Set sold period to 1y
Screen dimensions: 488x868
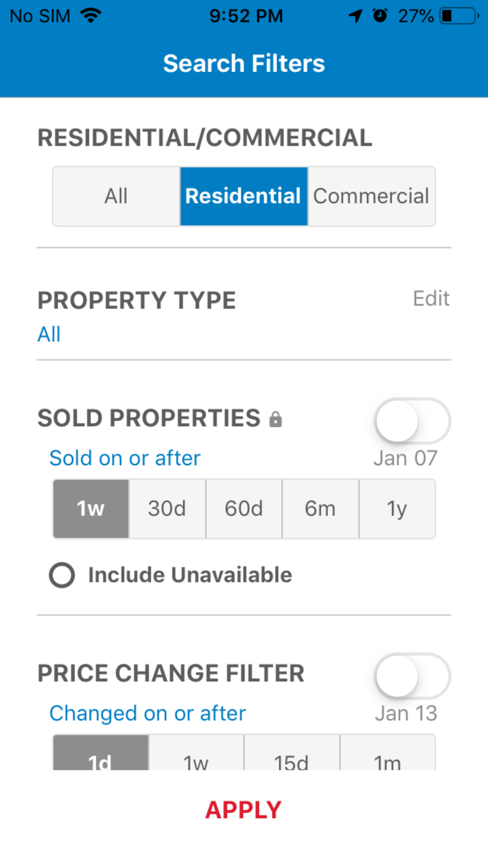click(x=397, y=509)
